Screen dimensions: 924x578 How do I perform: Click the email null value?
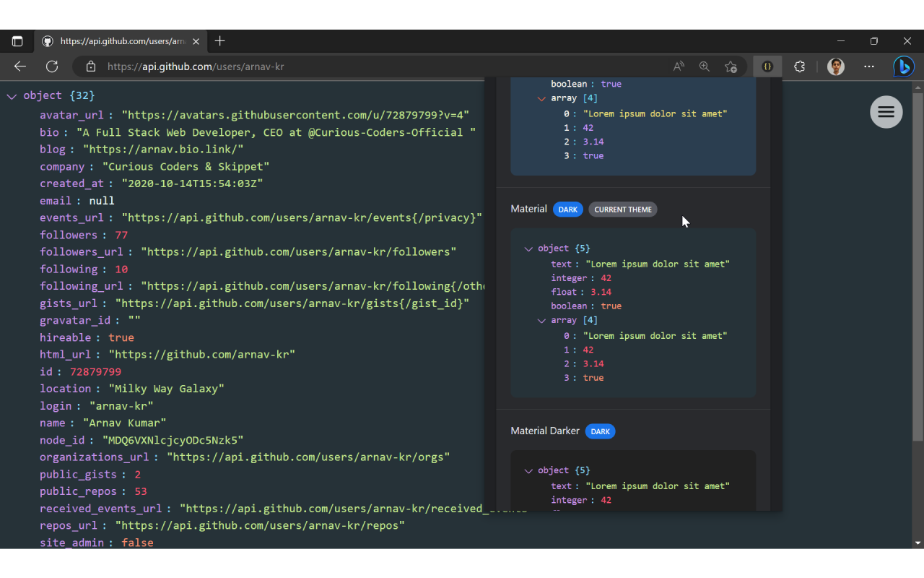point(102,201)
